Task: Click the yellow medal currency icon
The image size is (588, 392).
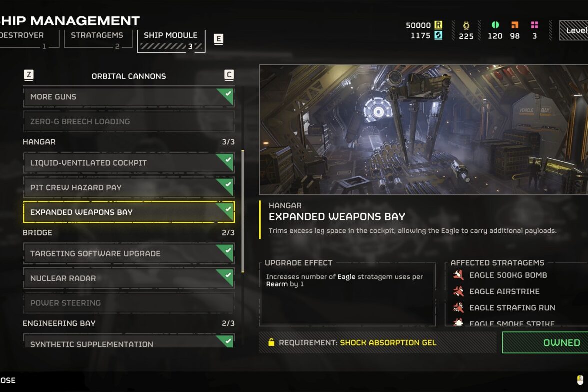Action: pos(466,26)
